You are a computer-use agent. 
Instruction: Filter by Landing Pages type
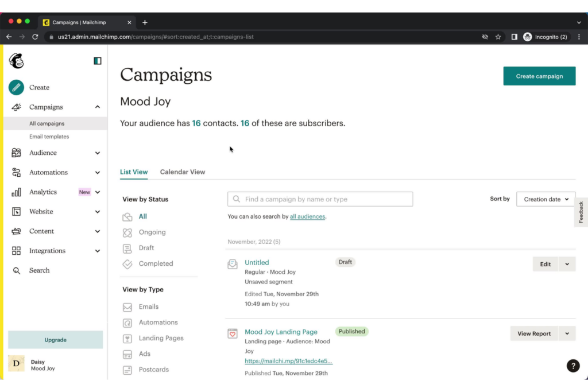(161, 338)
